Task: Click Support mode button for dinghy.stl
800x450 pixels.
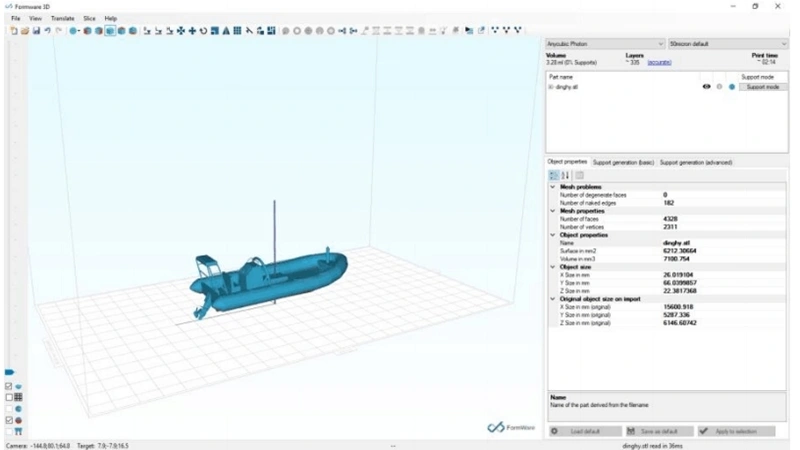Action: click(763, 87)
